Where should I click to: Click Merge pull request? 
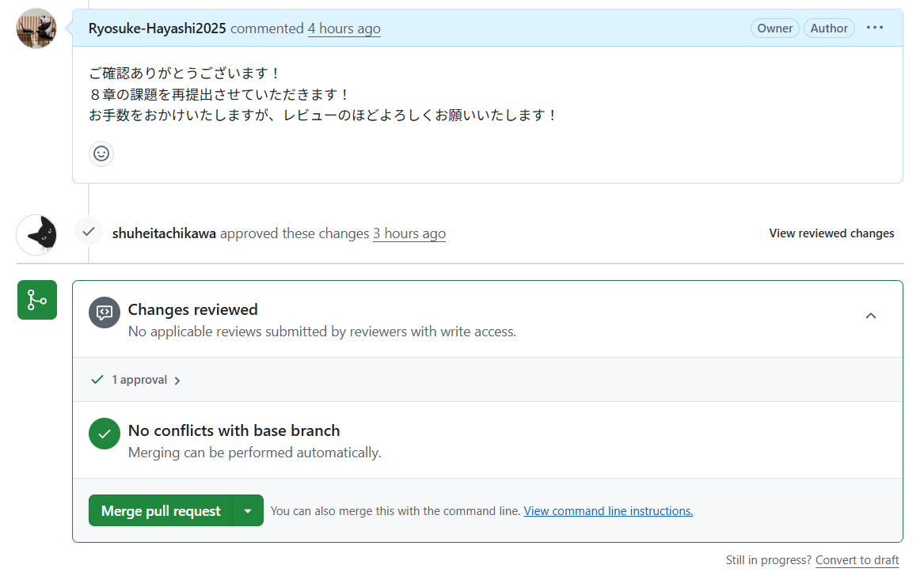[x=161, y=510]
